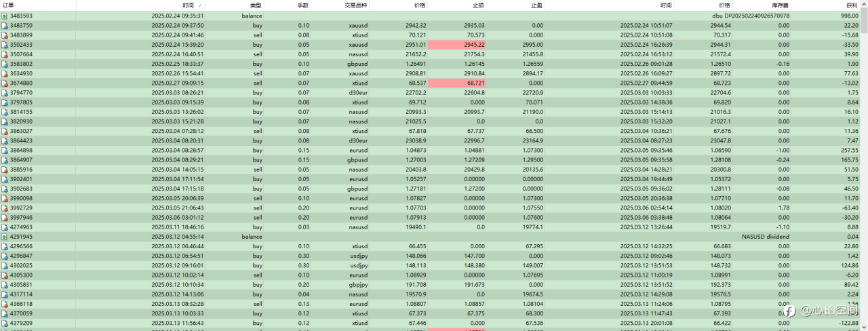Click order number 4296847
Viewport: 868px width, 331px height.
click(21, 256)
